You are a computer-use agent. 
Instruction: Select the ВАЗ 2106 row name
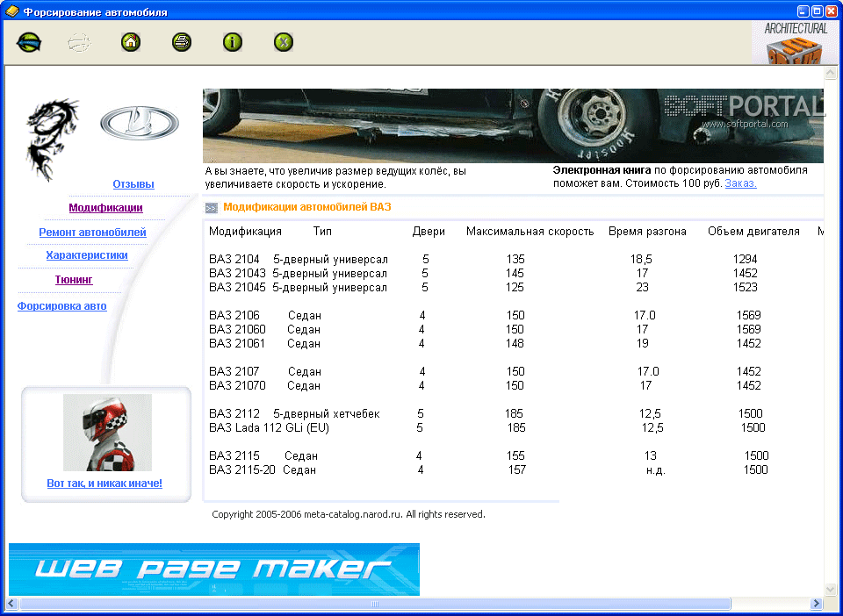(x=234, y=315)
